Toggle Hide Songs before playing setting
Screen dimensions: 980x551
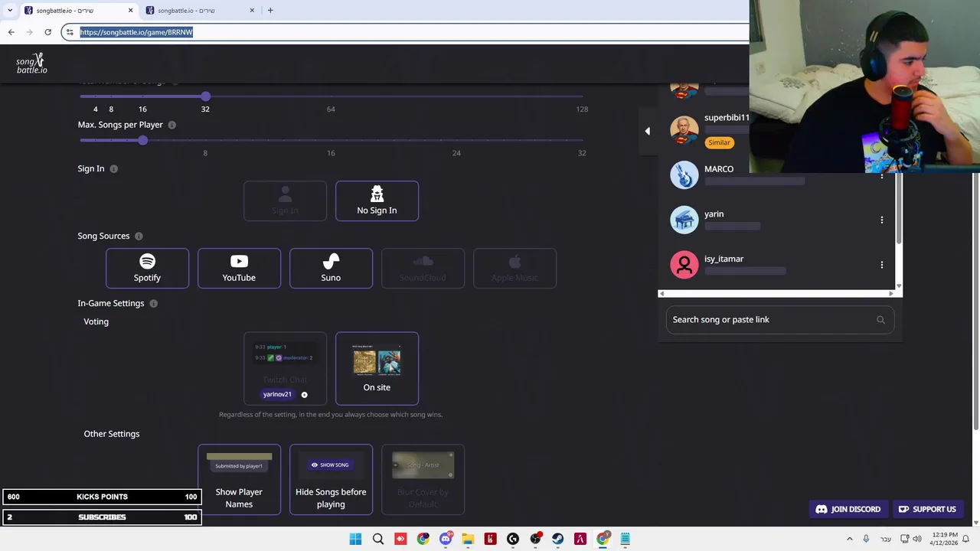(x=331, y=480)
